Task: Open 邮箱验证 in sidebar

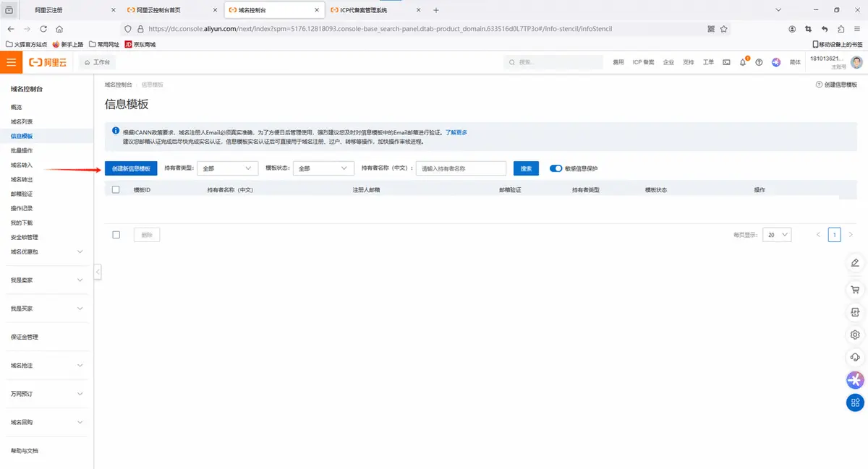Action: point(22,194)
